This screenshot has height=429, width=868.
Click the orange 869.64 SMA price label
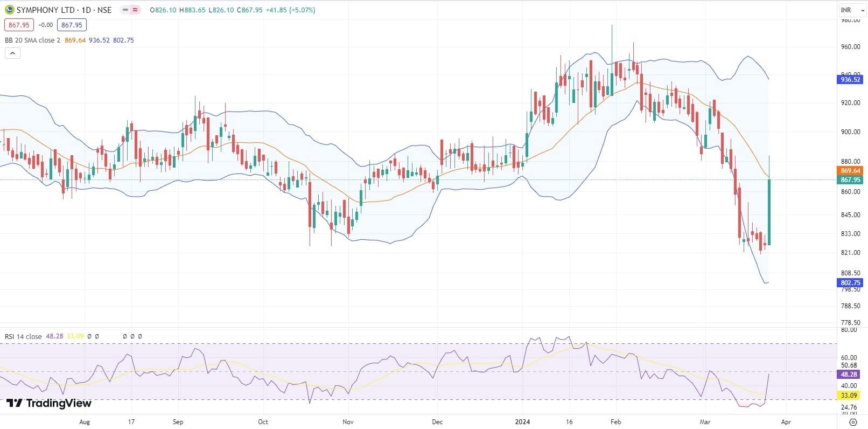coord(850,171)
